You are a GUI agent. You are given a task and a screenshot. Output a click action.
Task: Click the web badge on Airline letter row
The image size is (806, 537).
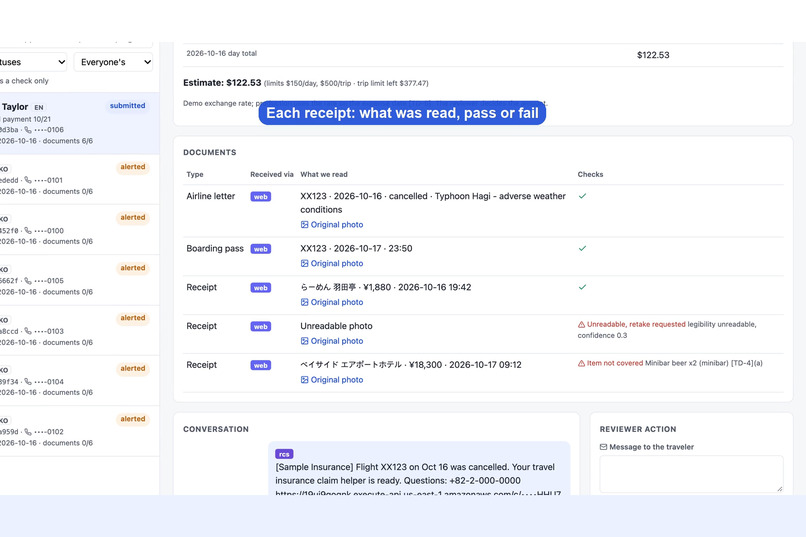click(x=261, y=197)
